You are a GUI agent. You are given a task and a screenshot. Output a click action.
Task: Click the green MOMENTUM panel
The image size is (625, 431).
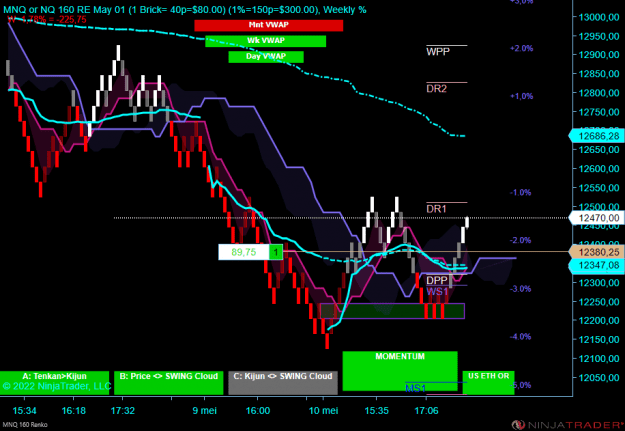tap(400, 371)
